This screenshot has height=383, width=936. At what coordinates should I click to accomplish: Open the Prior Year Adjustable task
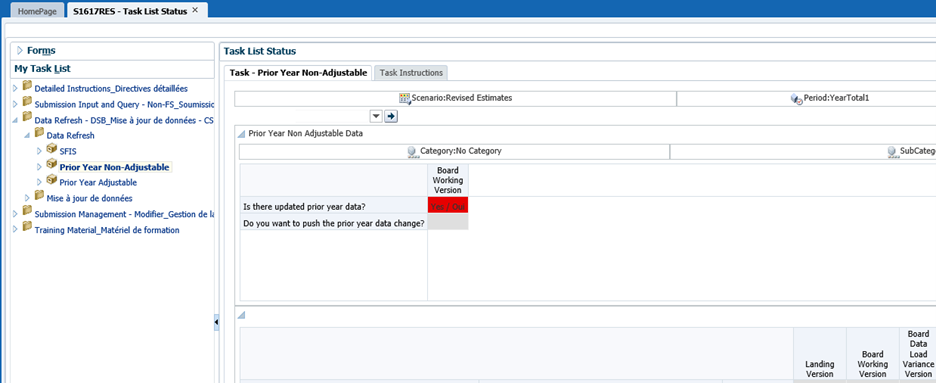pos(98,183)
